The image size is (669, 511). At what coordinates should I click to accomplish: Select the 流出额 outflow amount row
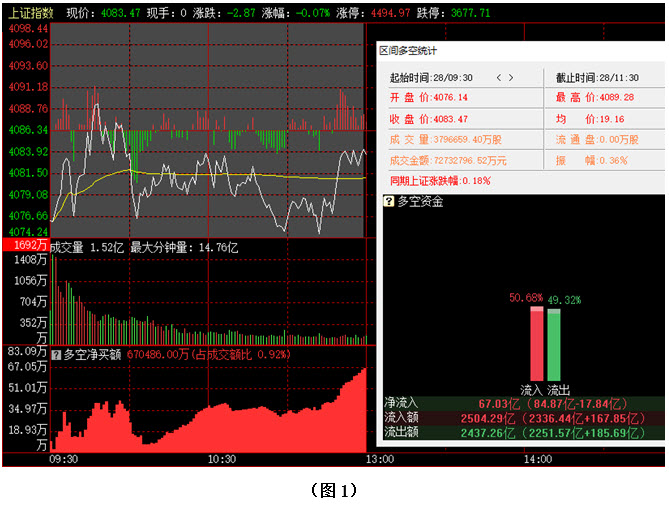pos(523,433)
